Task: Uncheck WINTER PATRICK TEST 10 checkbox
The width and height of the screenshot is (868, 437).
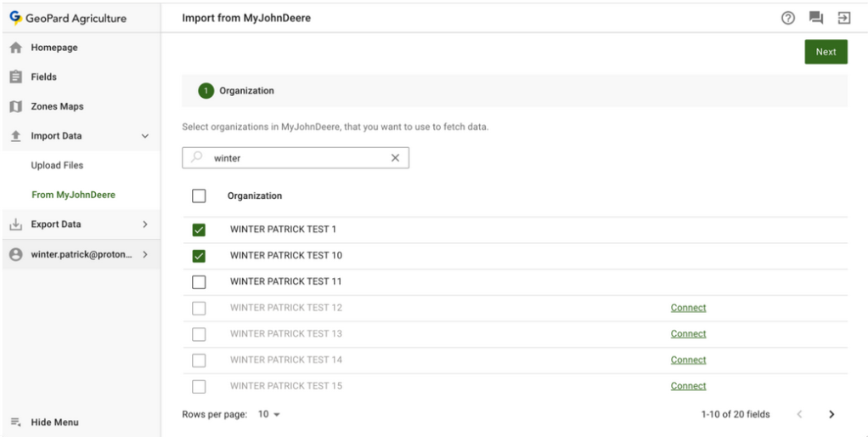Action: click(200, 256)
